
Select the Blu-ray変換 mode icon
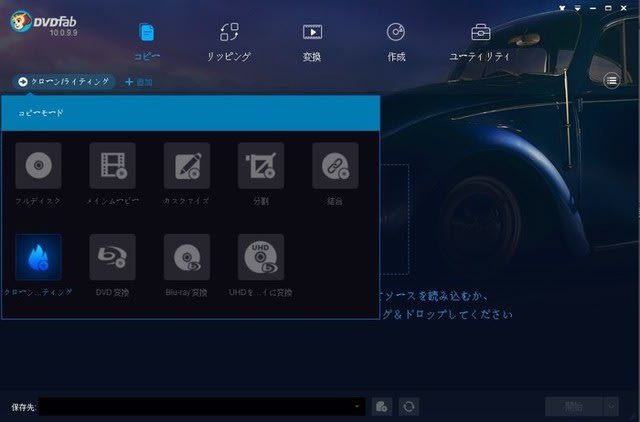coord(186,257)
